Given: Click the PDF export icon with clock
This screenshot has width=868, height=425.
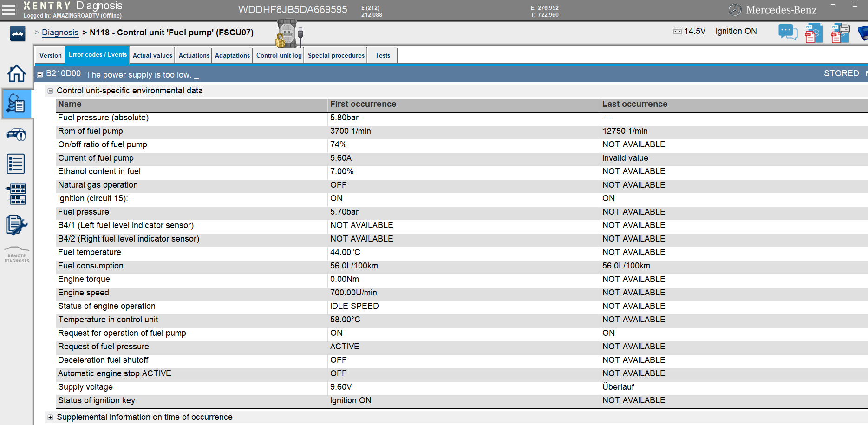Looking at the screenshot, I should coord(814,33).
